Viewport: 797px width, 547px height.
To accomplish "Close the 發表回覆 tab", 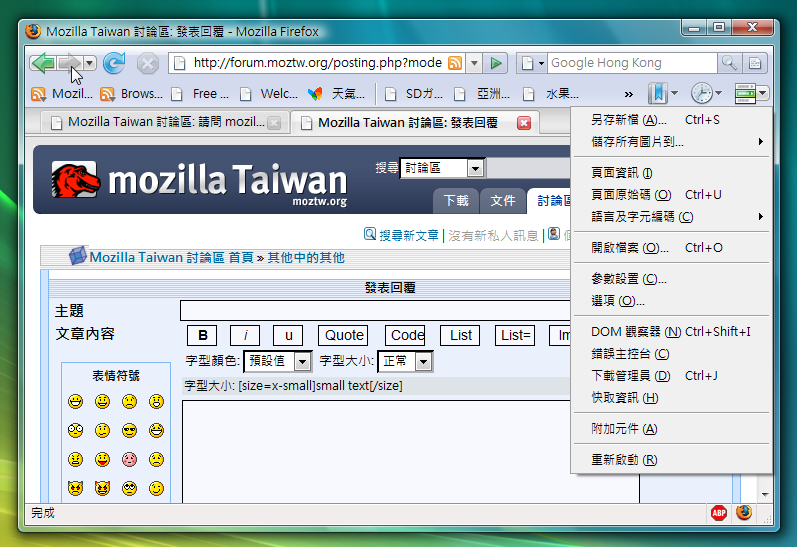I will click(523, 123).
